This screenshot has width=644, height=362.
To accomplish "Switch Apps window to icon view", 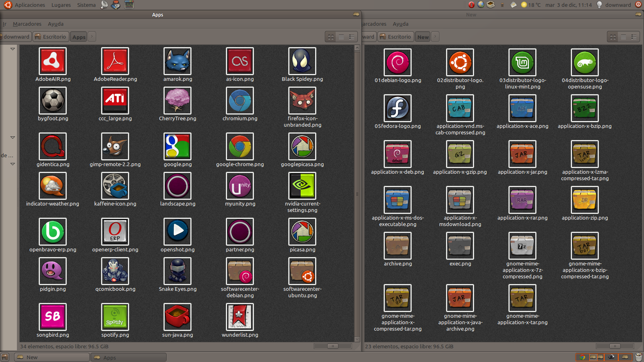I will tap(331, 37).
